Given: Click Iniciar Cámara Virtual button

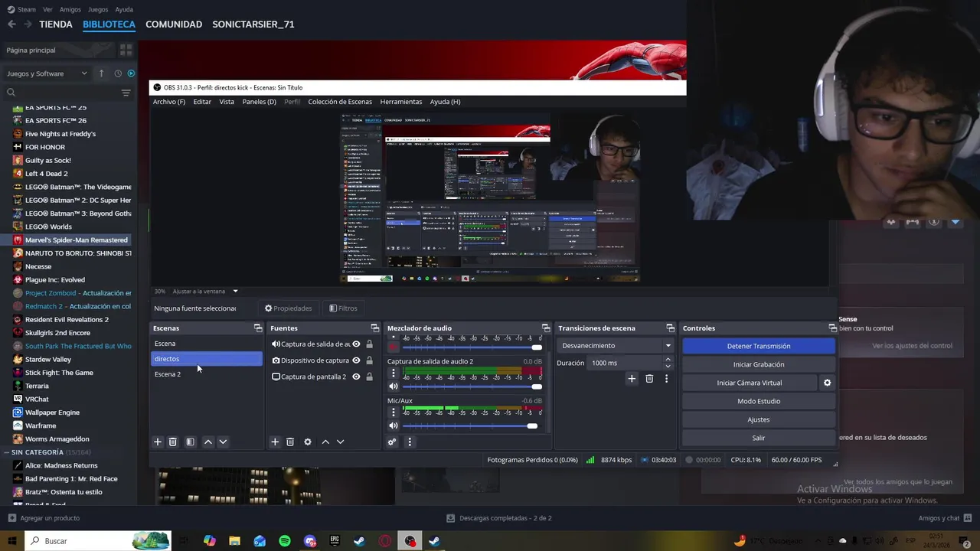Looking at the screenshot, I should tap(750, 383).
